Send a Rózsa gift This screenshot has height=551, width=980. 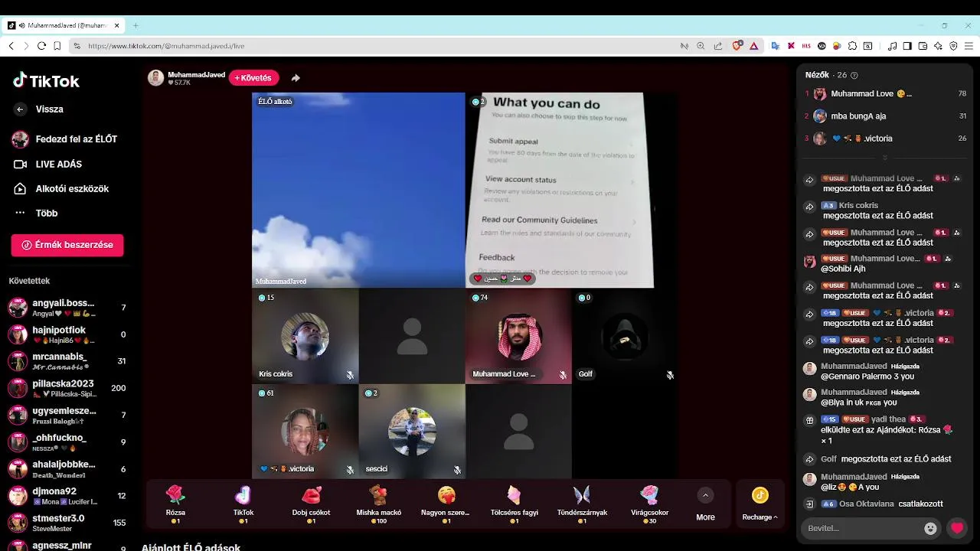click(175, 504)
